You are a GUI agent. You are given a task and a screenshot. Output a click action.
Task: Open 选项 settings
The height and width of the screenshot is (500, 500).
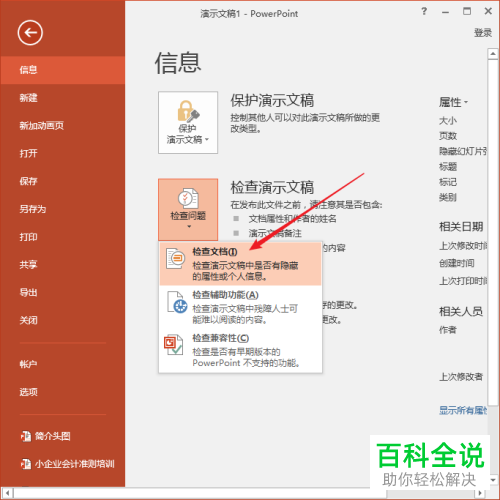point(63,392)
